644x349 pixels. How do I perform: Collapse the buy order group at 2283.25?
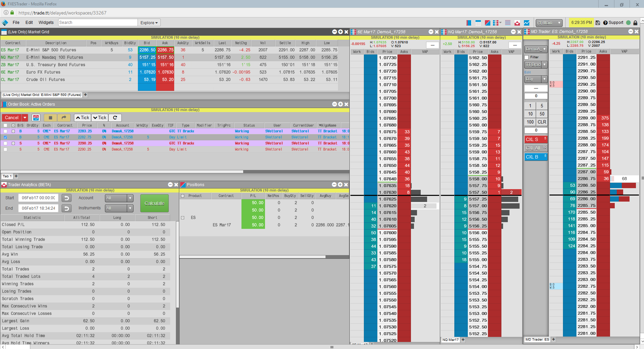(13, 131)
